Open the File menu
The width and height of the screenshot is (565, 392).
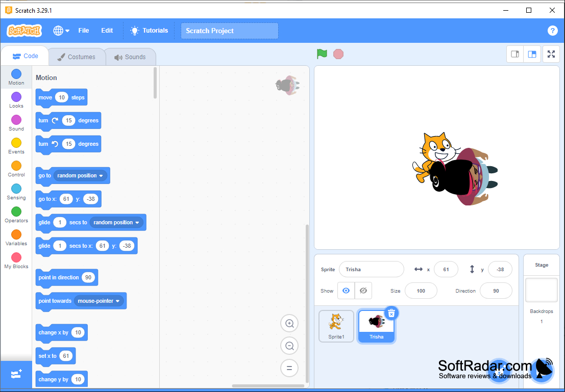(84, 31)
